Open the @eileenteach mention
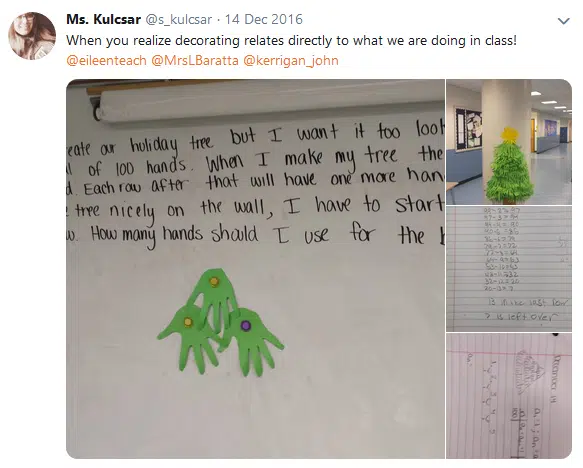Viewport: 583px width, 468px height. 106,60
